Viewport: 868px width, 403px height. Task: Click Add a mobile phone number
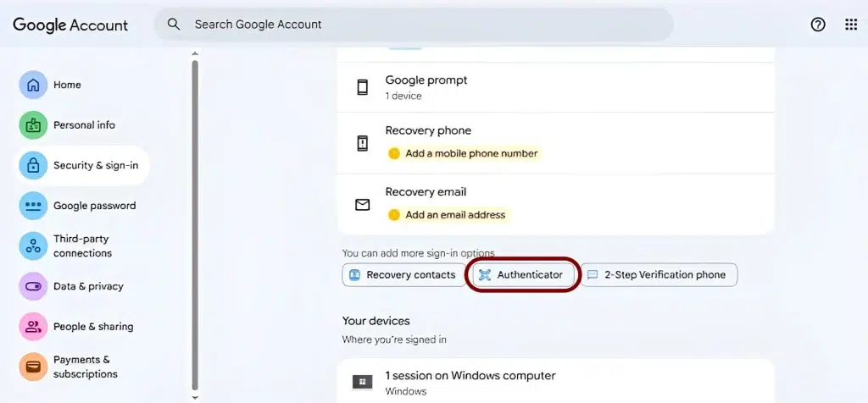pos(470,154)
